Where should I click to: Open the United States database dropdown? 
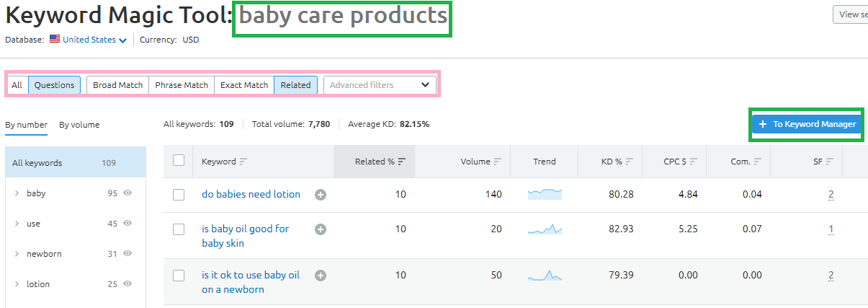click(89, 40)
